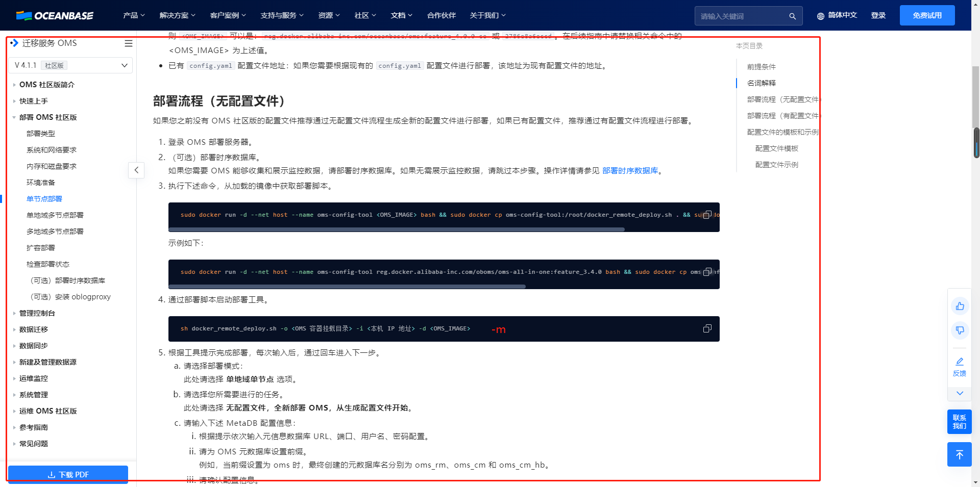Click 合作伙伴 in the navigation
Viewport: 980px width, 487px height.
(441, 15)
